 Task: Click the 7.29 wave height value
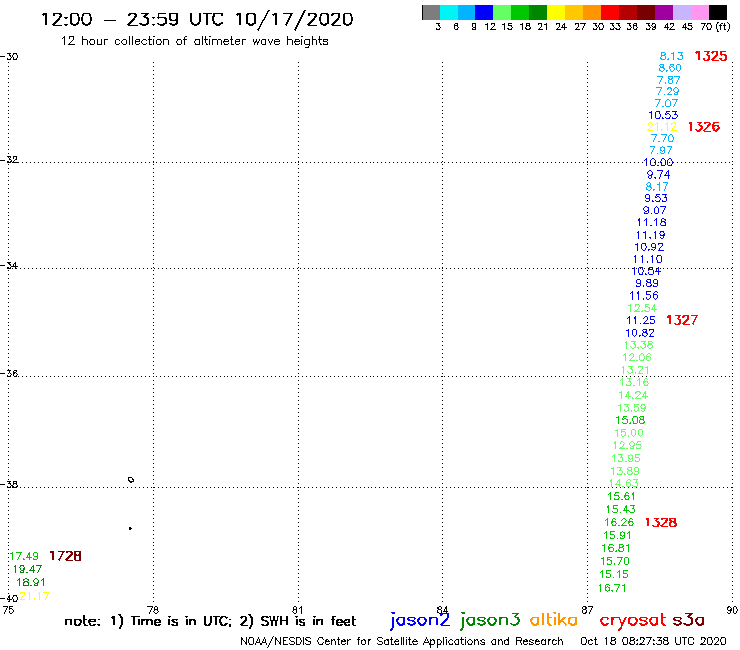point(668,92)
